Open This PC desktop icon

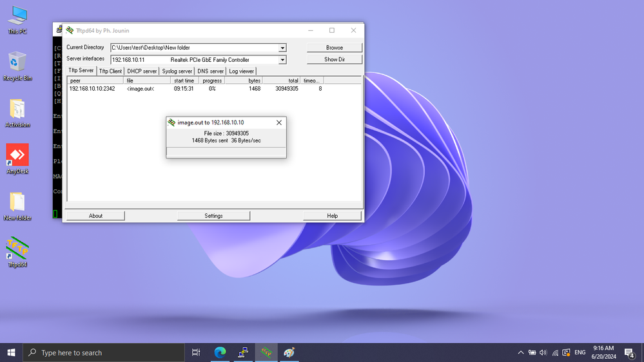click(x=17, y=20)
